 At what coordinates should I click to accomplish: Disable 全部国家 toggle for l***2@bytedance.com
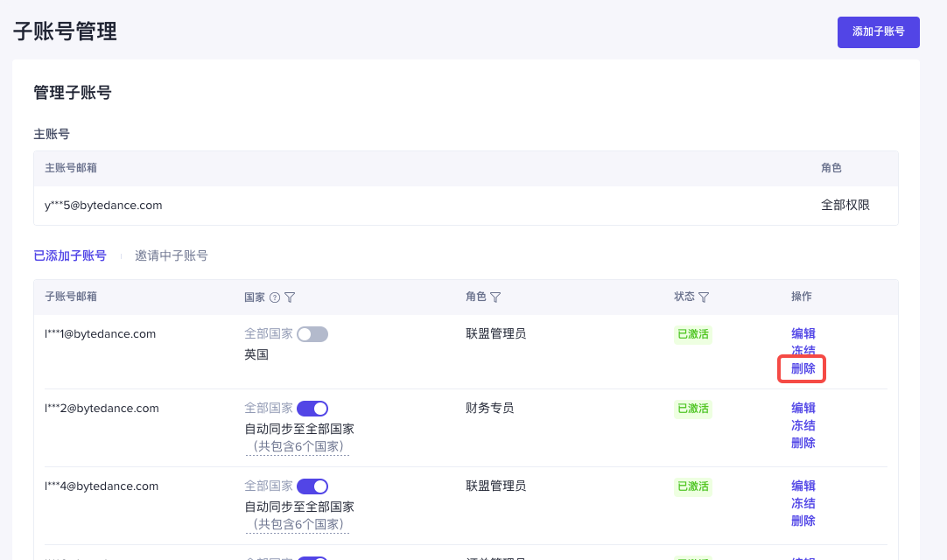click(x=312, y=409)
